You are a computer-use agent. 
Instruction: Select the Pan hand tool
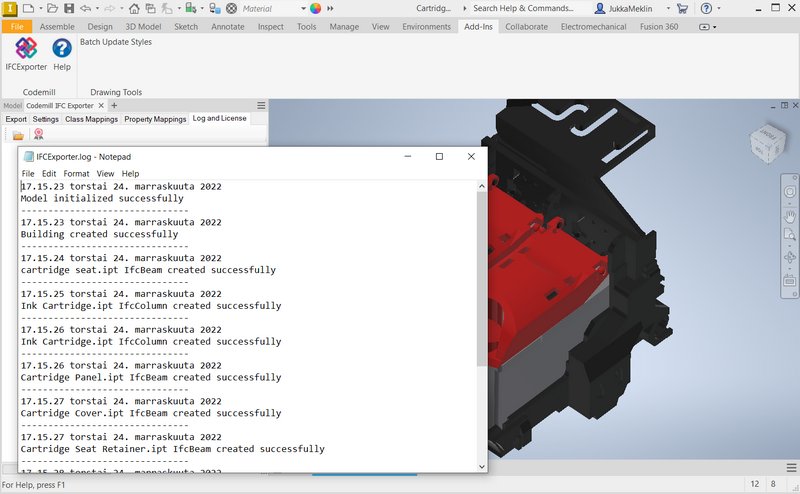(789, 215)
